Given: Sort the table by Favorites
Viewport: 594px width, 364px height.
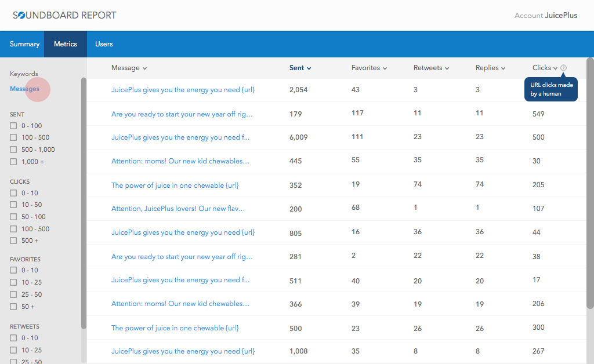Looking at the screenshot, I should pos(369,68).
